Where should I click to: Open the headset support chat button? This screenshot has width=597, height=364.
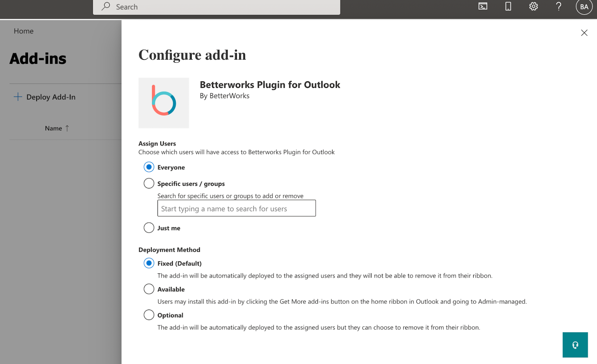tap(575, 345)
